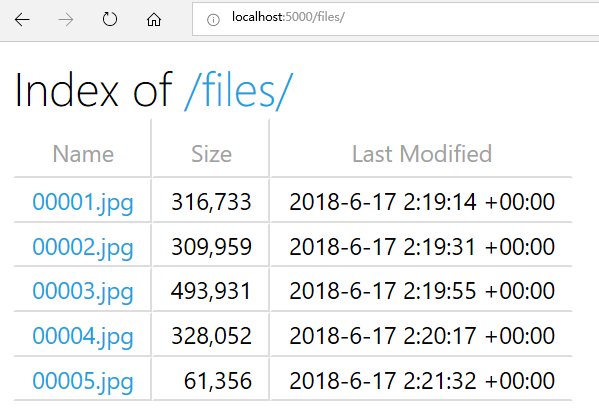This screenshot has height=411, width=599.
Task: Go back with the browser back arrow
Action: tap(22, 19)
